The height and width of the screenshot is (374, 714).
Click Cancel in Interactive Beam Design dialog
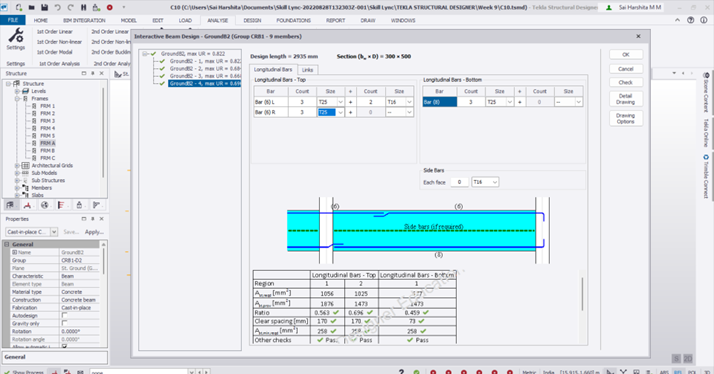pos(626,69)
